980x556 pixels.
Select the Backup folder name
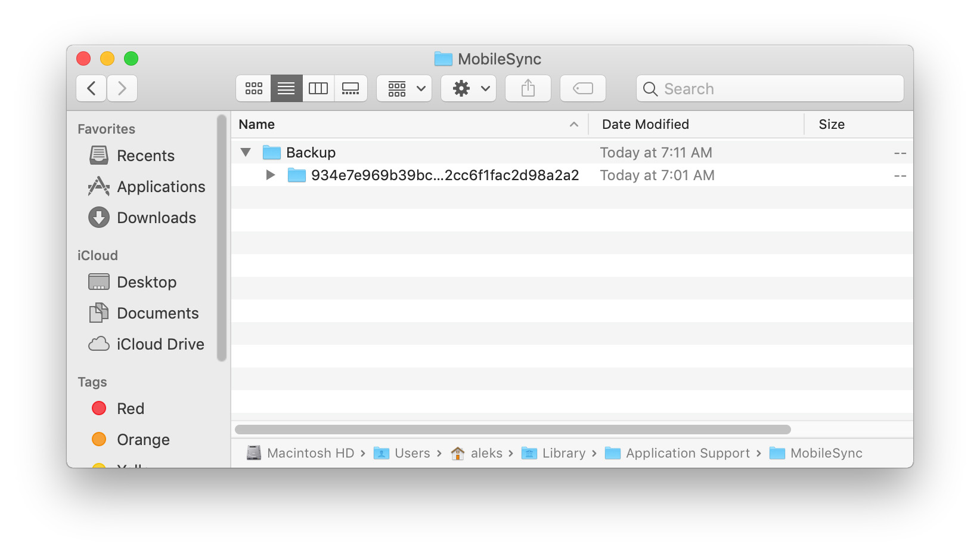pos(311,152)
